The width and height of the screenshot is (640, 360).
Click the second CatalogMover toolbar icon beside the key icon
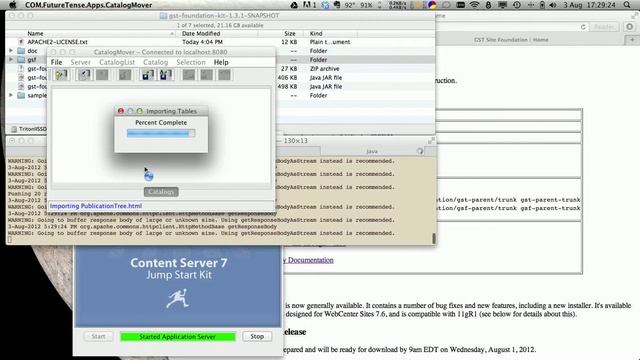[x=84, y=75]
